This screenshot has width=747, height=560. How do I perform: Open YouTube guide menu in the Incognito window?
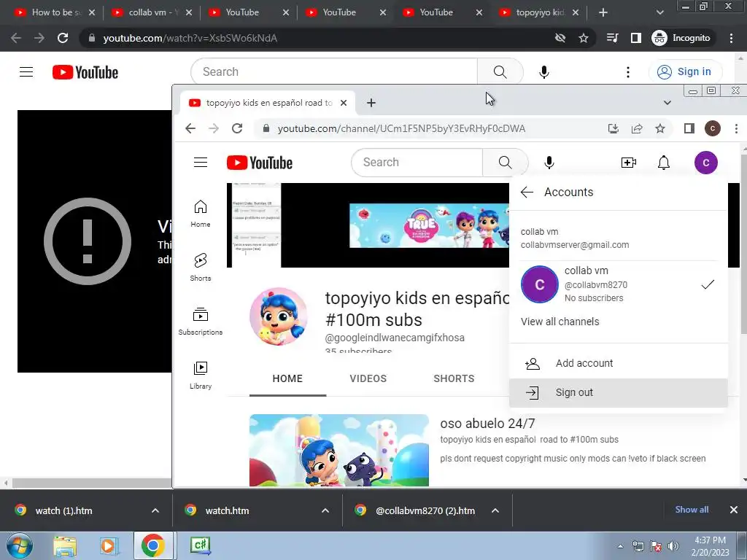tap(26, 72)
